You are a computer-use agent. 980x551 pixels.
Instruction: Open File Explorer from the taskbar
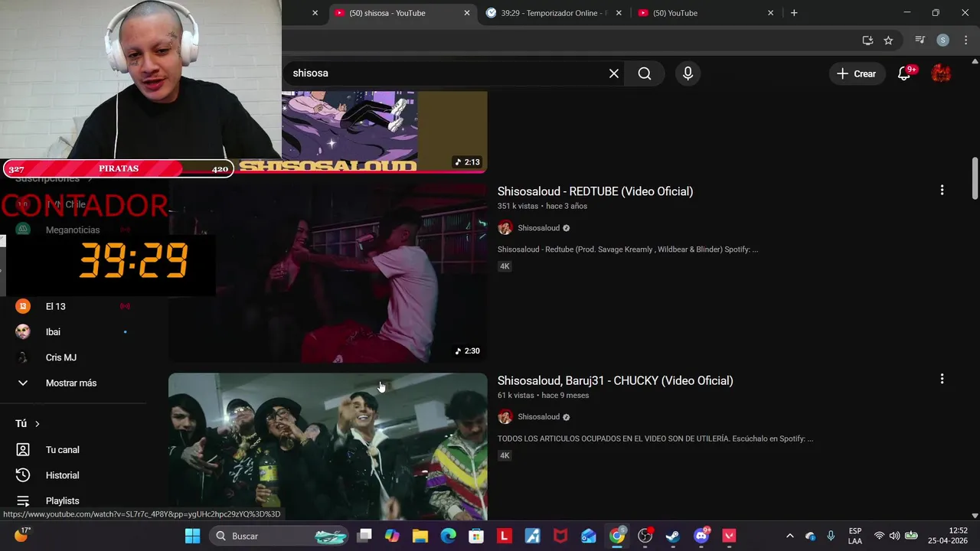pos(420,536)
